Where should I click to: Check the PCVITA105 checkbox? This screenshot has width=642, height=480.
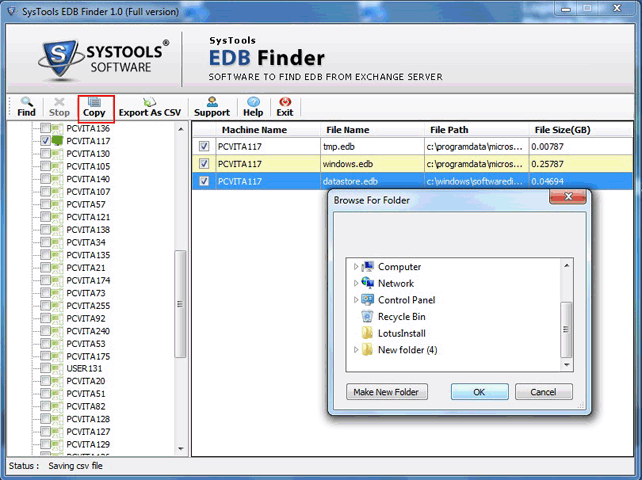click(45, 166)
